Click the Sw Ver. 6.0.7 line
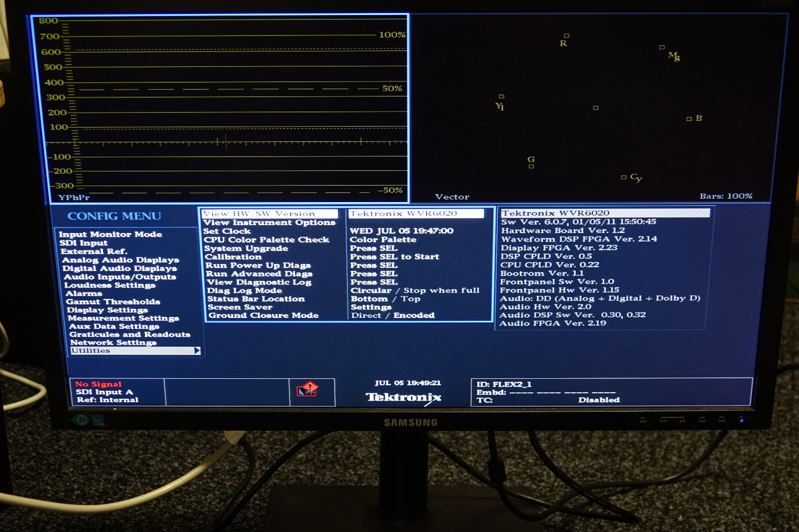 [579, 222]
